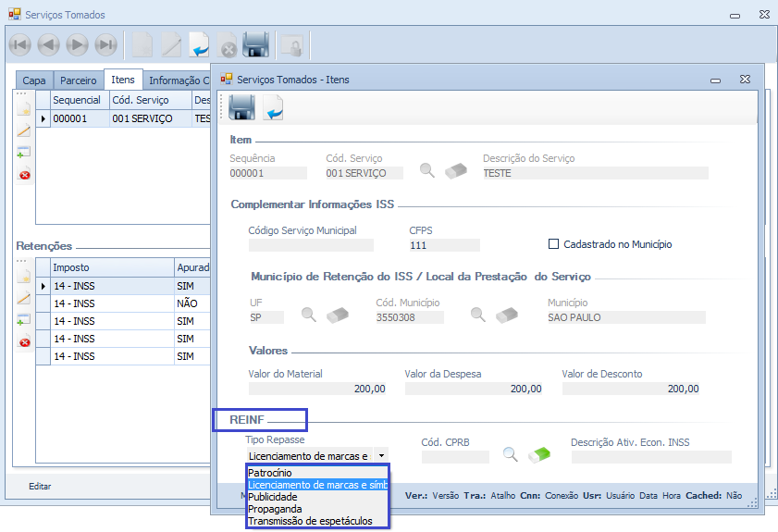Open the Parceiro tab
The image size is (778, 532).
(77, 80)
